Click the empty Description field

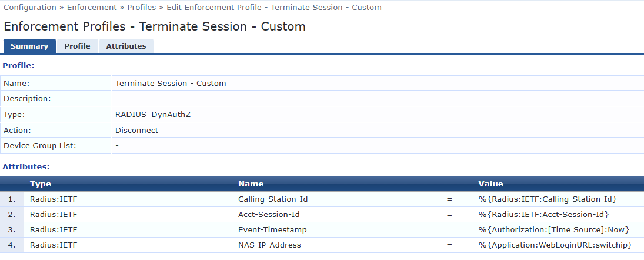click(376, 98)
